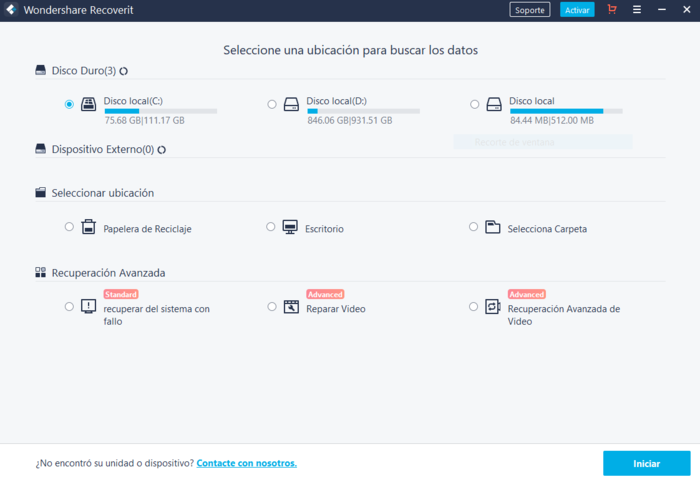Click the Recuperación Avanzada section icon
700x482 pixels.
pos(41,272)
